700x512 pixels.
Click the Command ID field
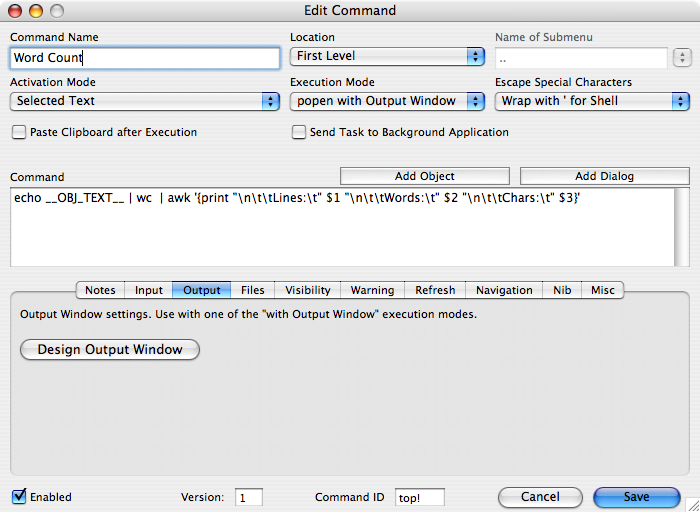419,497
